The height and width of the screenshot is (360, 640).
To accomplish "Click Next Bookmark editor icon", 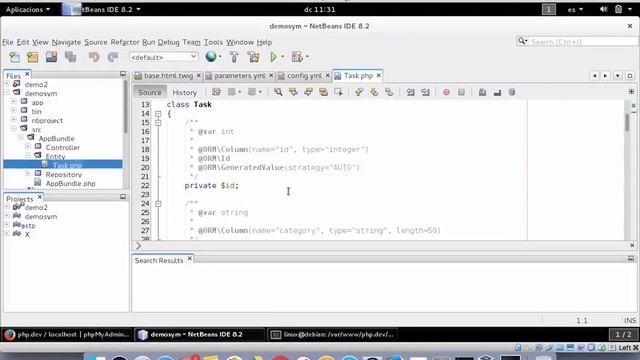I will (x=374, y=92).
